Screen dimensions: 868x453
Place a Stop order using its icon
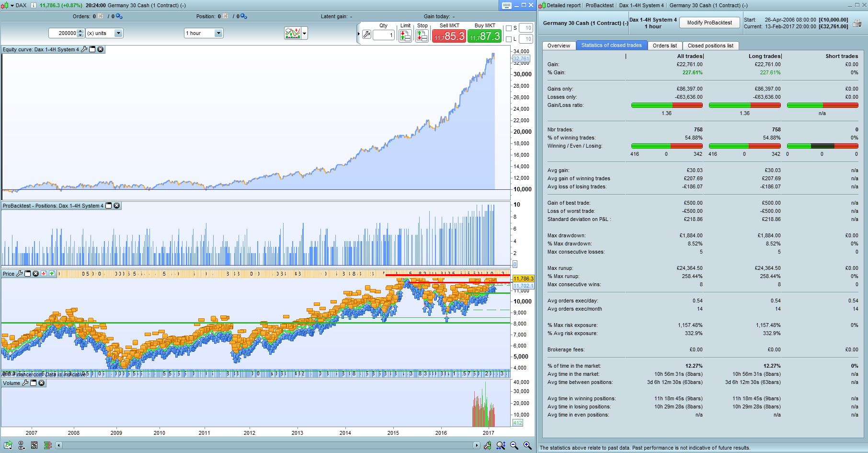(422, 35)
